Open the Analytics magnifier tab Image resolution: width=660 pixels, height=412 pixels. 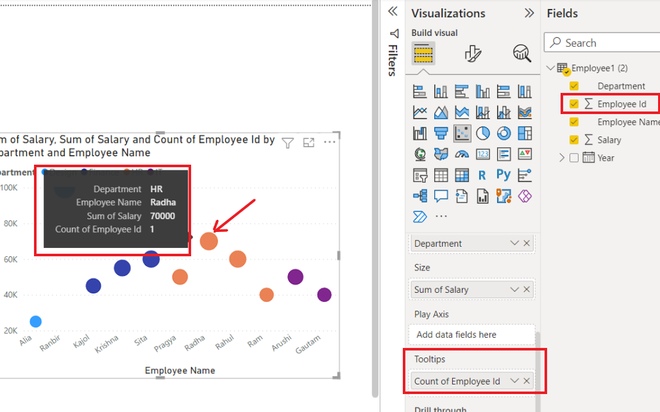click(522, 53)
